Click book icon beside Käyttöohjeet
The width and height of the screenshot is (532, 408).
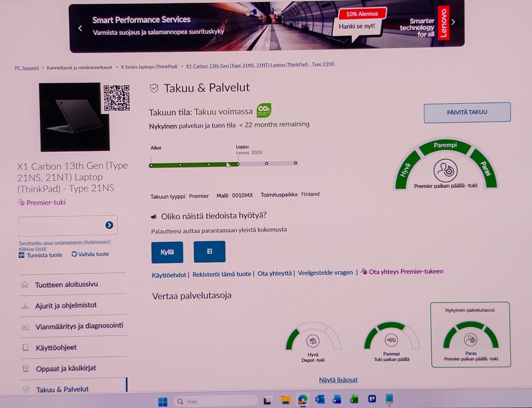coord(25,347)
